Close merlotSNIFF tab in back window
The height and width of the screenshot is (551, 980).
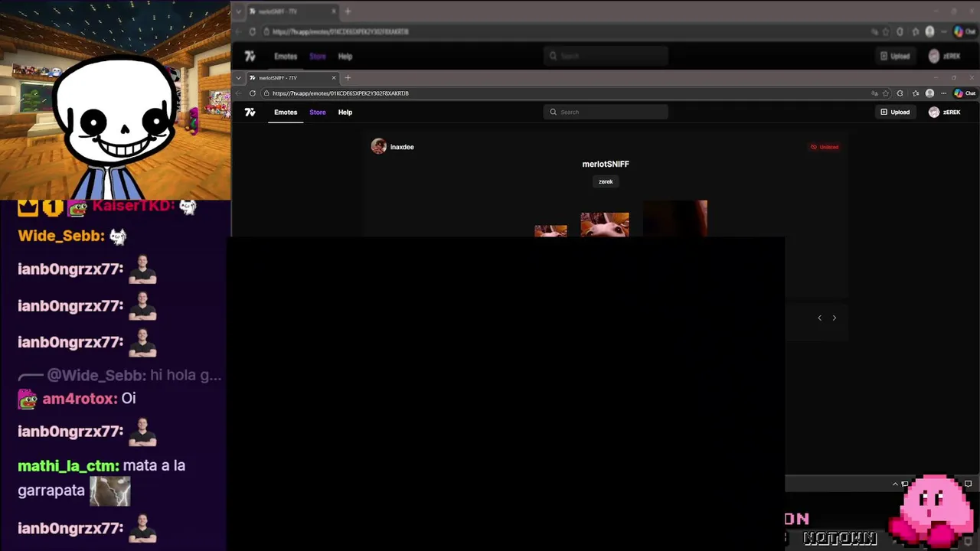[x=334, y=11]
